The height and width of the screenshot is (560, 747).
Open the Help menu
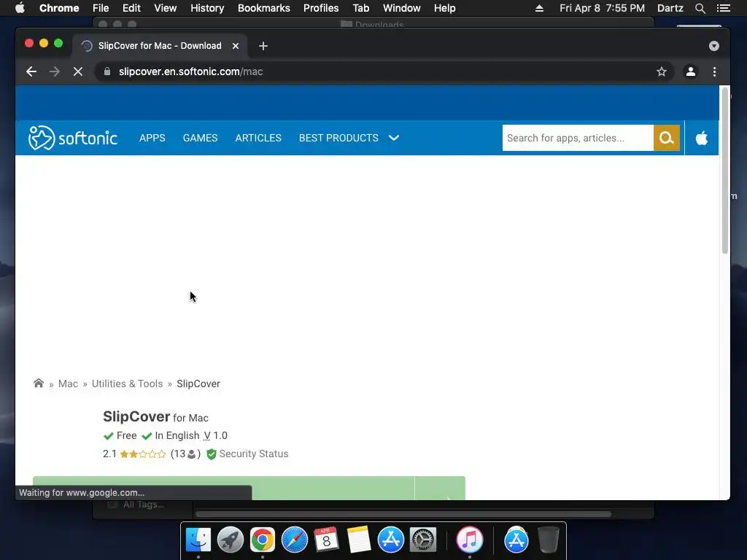(x=444, y=8)
